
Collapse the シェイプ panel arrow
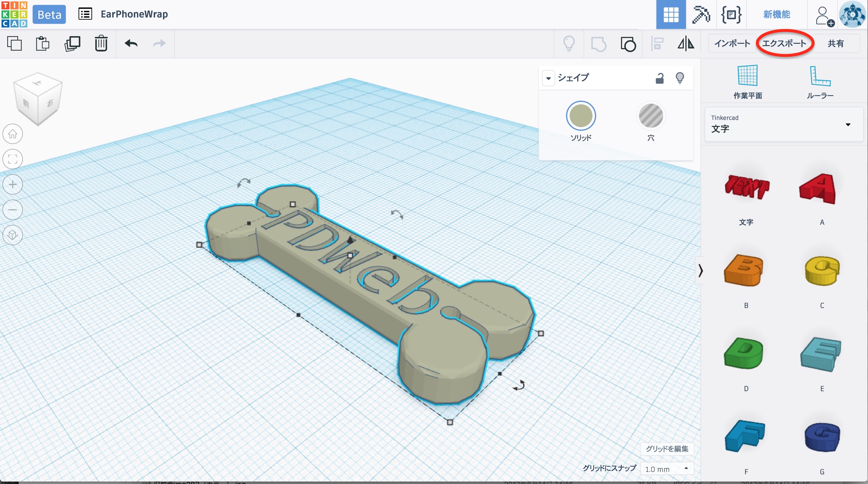[x=548, y=78]
